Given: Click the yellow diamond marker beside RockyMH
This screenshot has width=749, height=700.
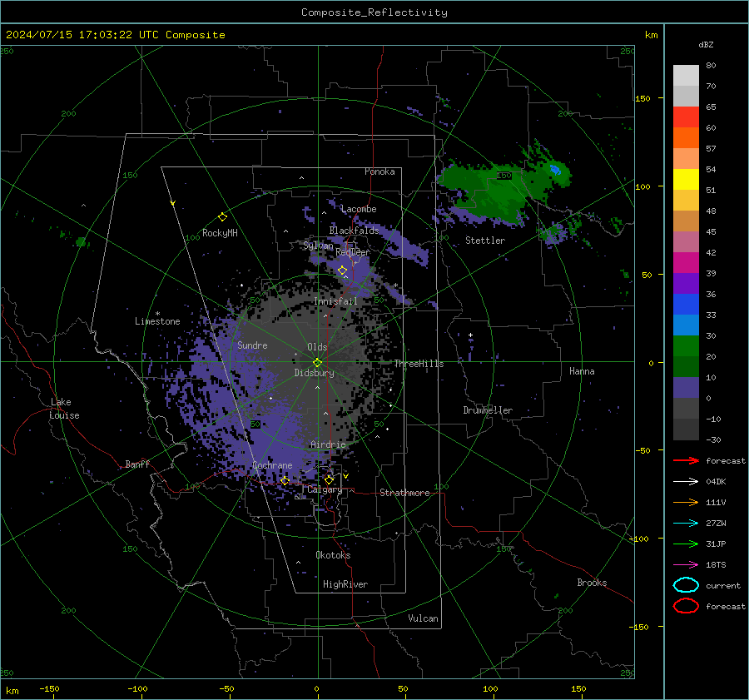Looking at the screenshot, I should click(x=222, y=217).
